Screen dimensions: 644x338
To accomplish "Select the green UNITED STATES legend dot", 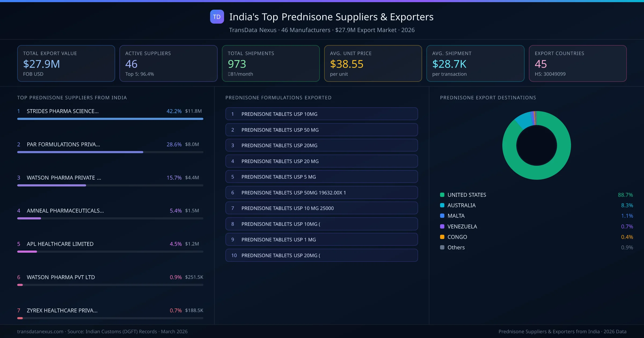I will pyautogui.click(x=442, y=195).
